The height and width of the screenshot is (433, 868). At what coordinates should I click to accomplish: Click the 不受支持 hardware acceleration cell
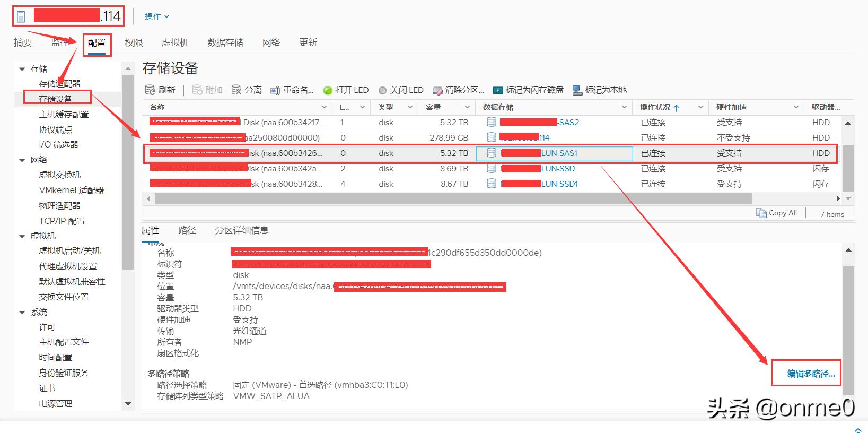733,137
